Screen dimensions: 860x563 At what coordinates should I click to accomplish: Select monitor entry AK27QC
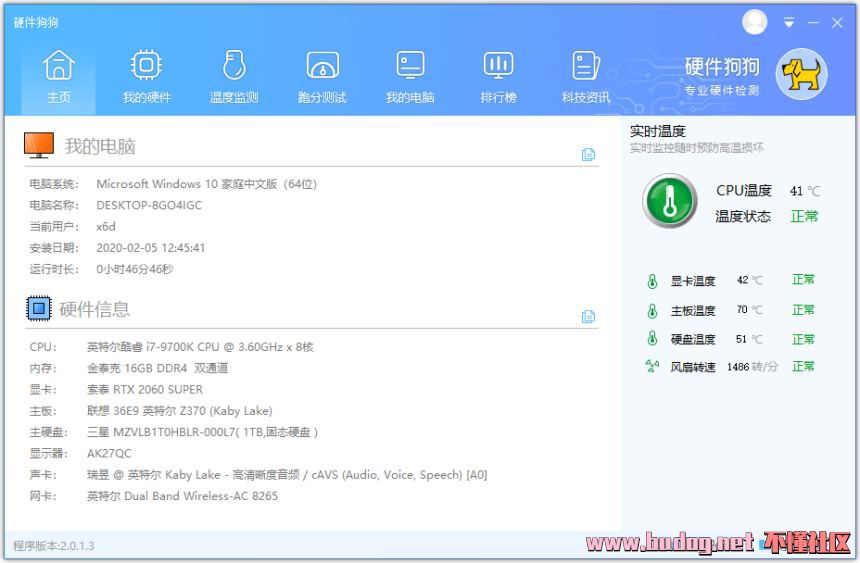(x=109, y=453)
